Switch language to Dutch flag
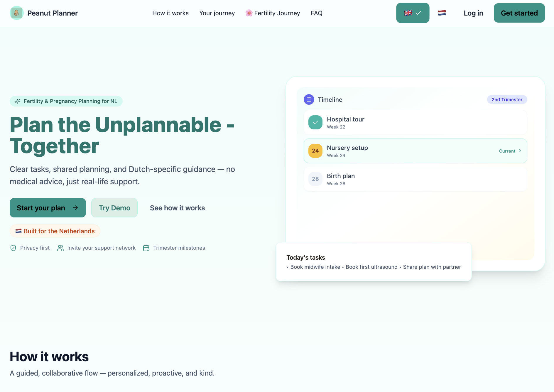 [x=442, y=13]
